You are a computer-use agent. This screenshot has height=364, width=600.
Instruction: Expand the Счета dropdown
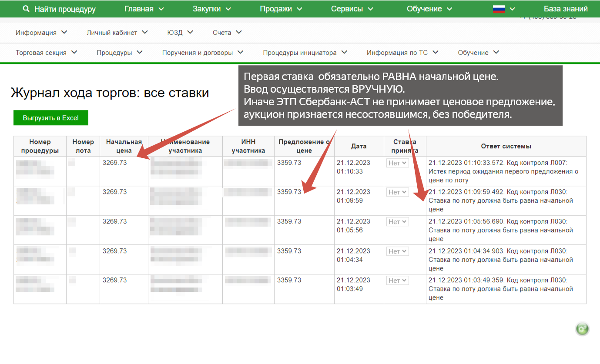tap(227, 32)
